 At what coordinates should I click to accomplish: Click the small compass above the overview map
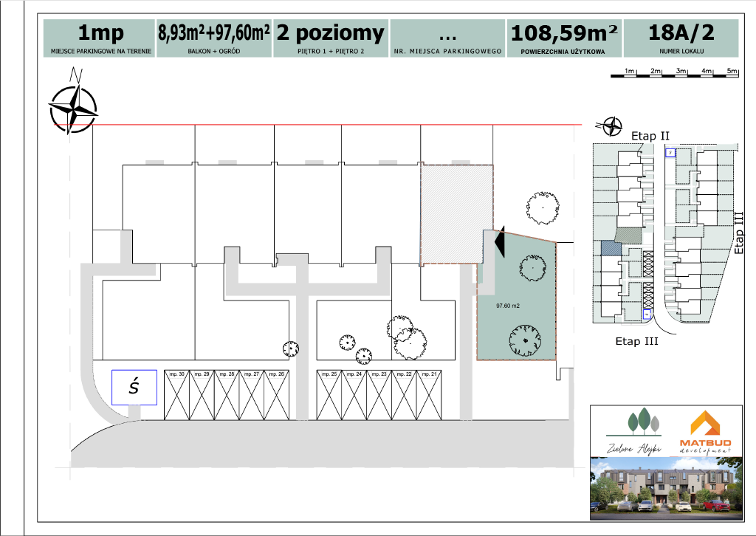pos(612,127)
